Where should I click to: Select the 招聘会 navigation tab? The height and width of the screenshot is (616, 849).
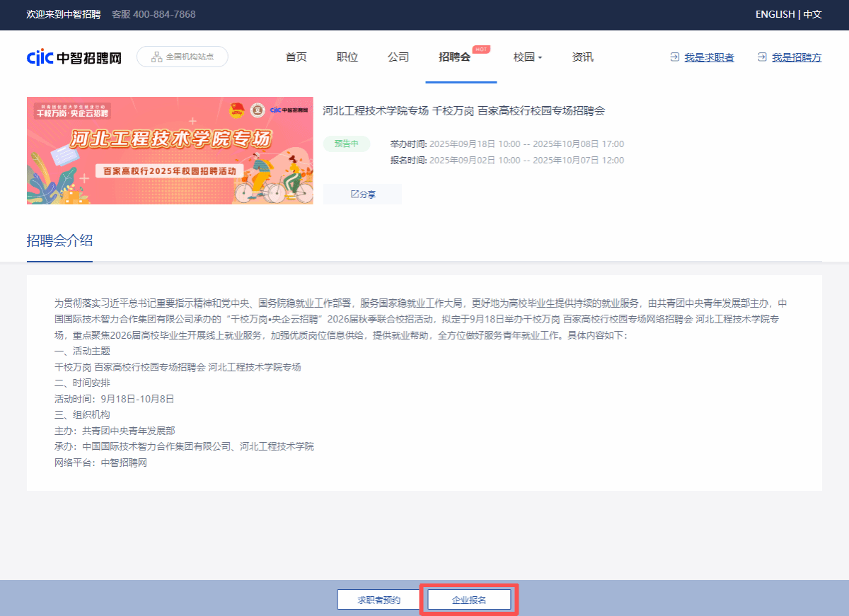(x=454, y=57)
